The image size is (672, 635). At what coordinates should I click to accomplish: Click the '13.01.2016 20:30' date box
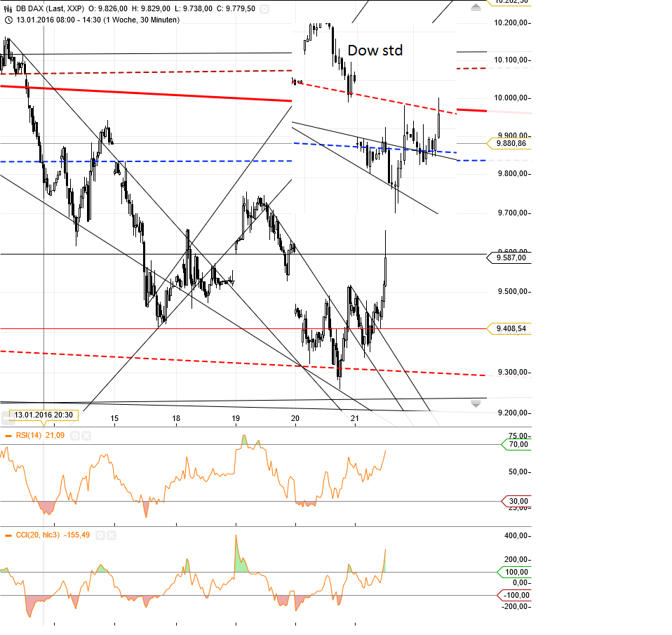43,415
